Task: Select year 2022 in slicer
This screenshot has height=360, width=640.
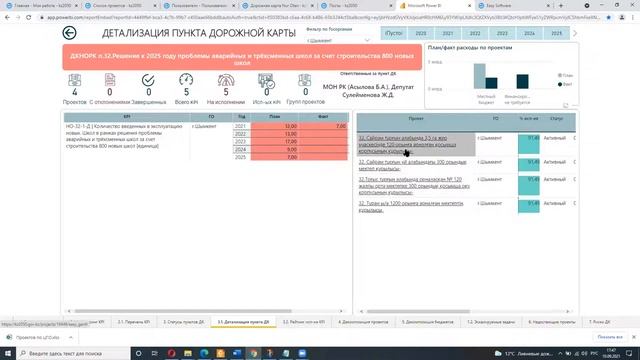Action: pos(475,33)
